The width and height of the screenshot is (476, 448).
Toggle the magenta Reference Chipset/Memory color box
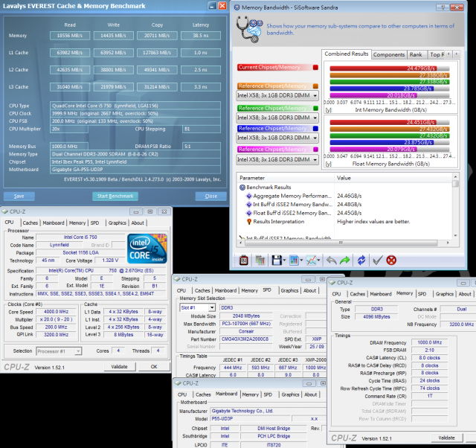pyautogui.click(x=315, y=149)
